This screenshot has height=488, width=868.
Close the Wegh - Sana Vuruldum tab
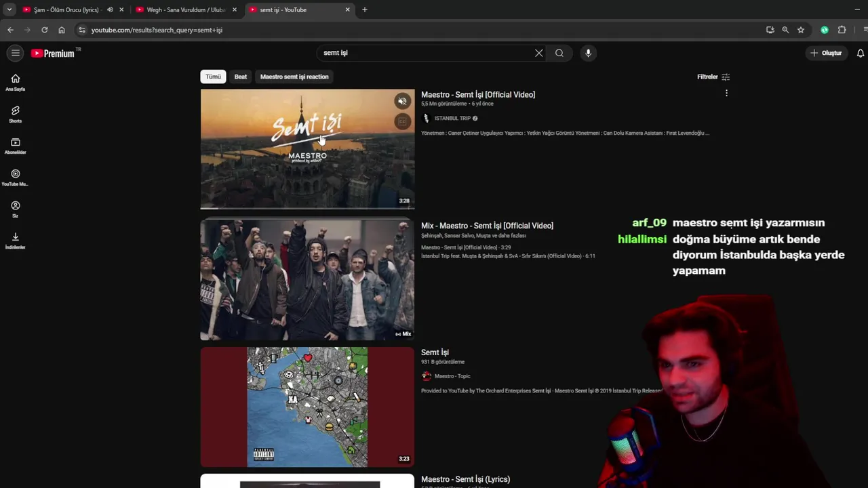[x=235, y=9]
